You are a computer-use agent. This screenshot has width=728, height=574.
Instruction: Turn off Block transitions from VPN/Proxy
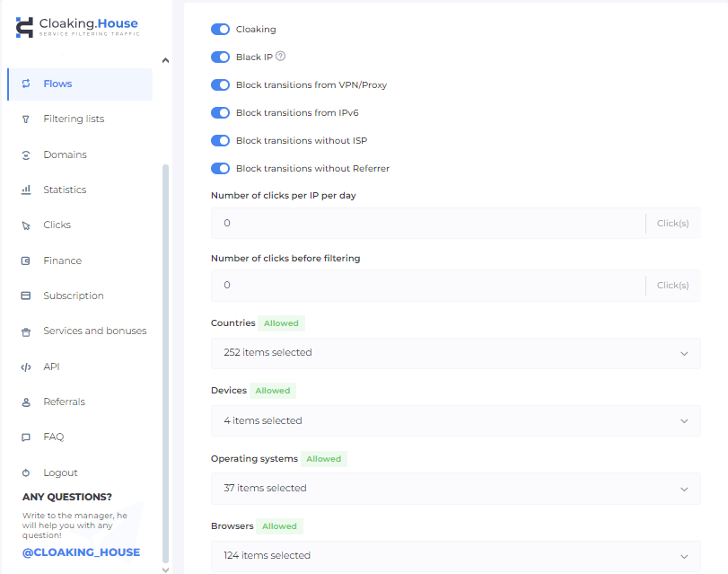pyautogui.click(x=220, y=85)
